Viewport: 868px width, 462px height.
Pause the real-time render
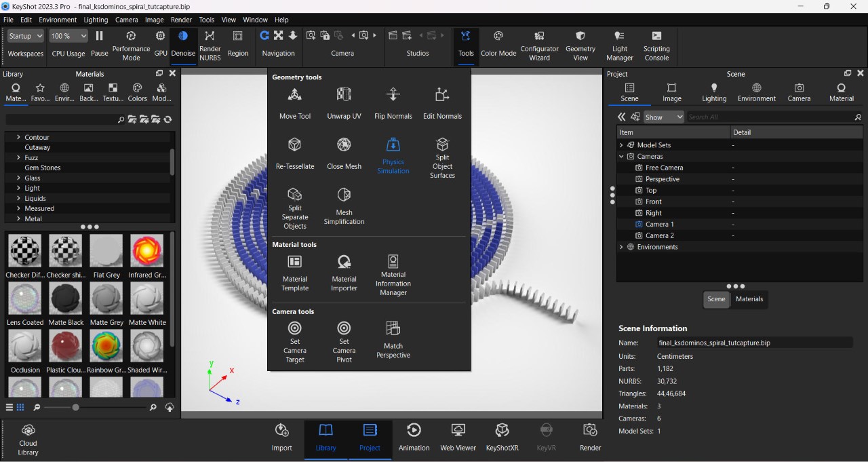coord(99,43)
